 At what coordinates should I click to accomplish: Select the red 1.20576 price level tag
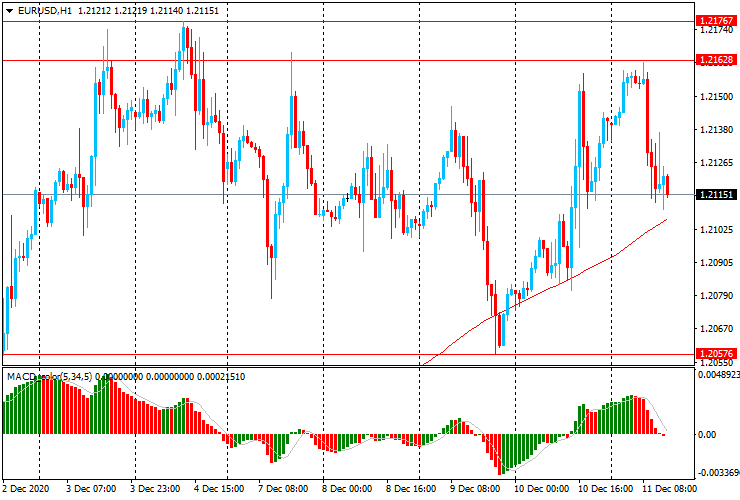point(716,354)
